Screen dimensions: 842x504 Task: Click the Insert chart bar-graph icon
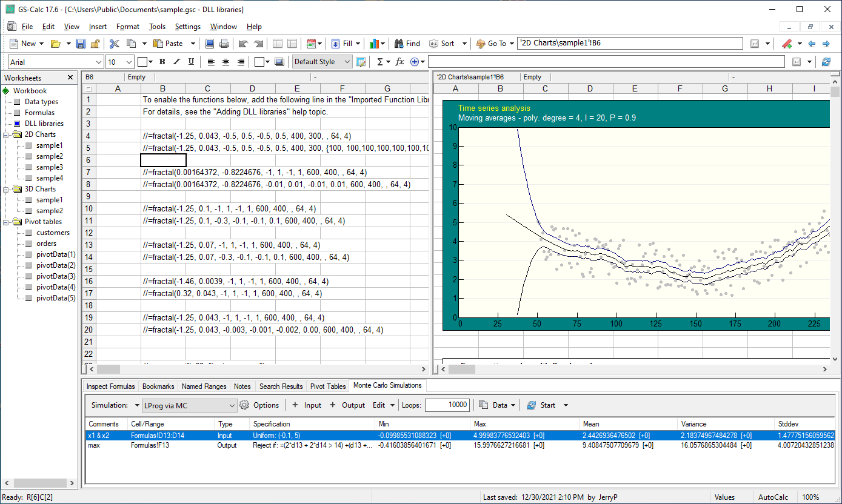(x=375, y=44)
